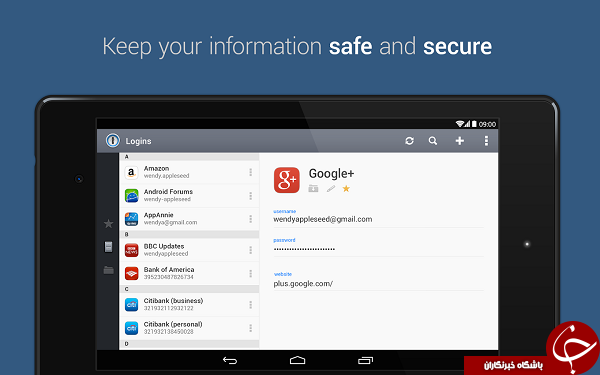Open the plus.google.com/ website link
The image size is (600, 375).
pos(303,284)
